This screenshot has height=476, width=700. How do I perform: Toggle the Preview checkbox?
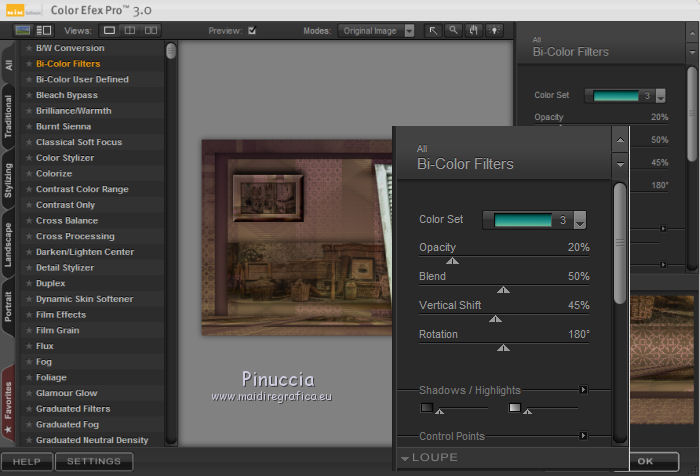252,30
